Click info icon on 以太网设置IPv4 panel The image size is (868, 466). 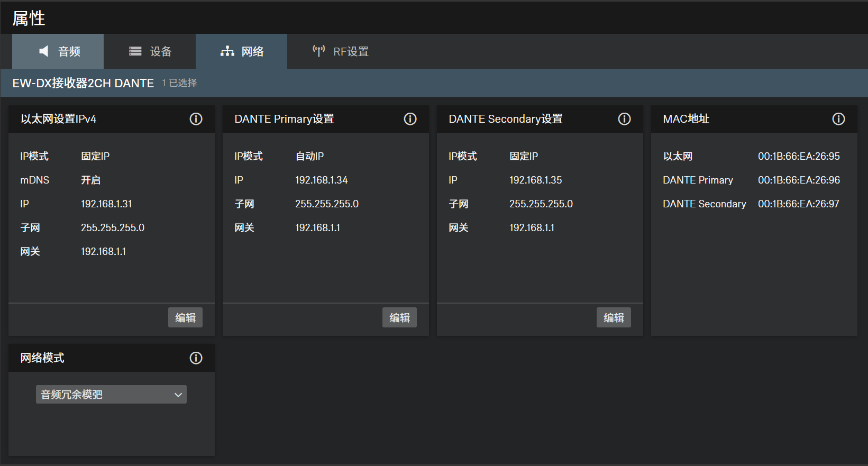coord(196,119)
